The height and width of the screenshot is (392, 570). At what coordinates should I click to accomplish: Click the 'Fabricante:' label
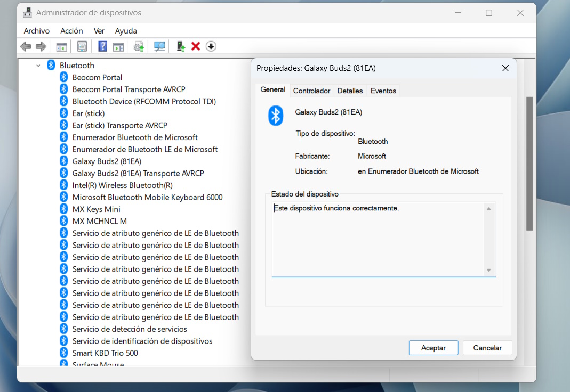(x=312, y=156)
